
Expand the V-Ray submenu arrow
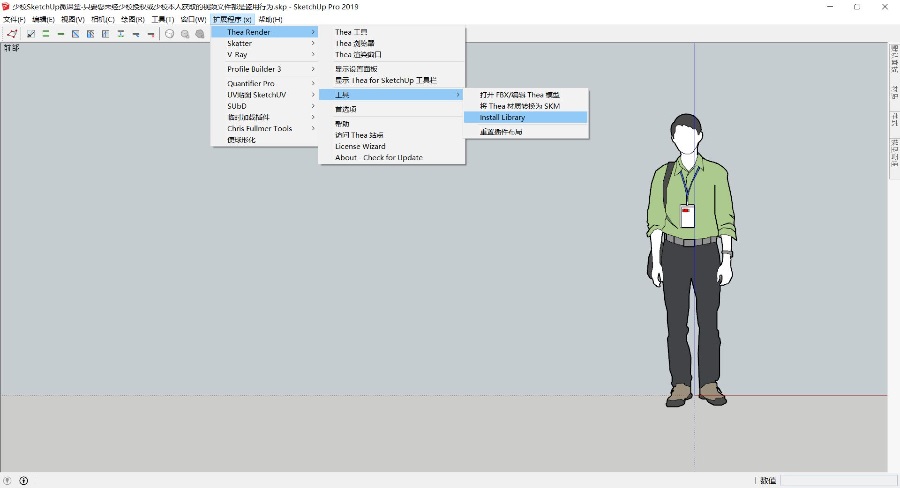pyautogui.click(x=313, y=55)
